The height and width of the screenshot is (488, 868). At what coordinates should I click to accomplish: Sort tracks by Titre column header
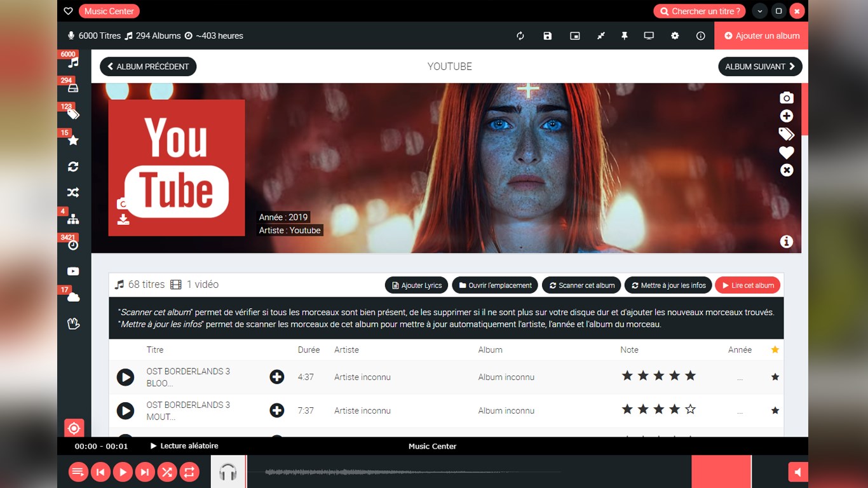[x=155, y=350]
